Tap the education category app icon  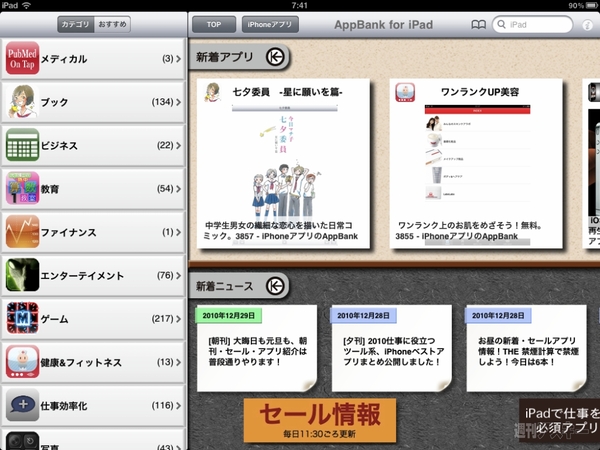point(22,188)
